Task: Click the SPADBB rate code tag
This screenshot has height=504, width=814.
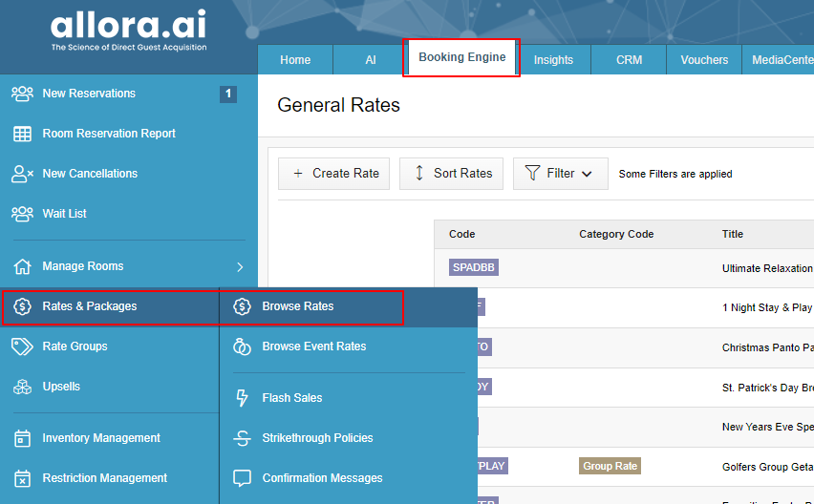Action: pos(474,267)
